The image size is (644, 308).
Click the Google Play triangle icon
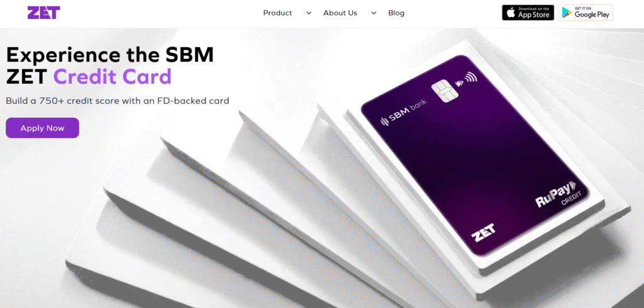click(x=567, y=13)
